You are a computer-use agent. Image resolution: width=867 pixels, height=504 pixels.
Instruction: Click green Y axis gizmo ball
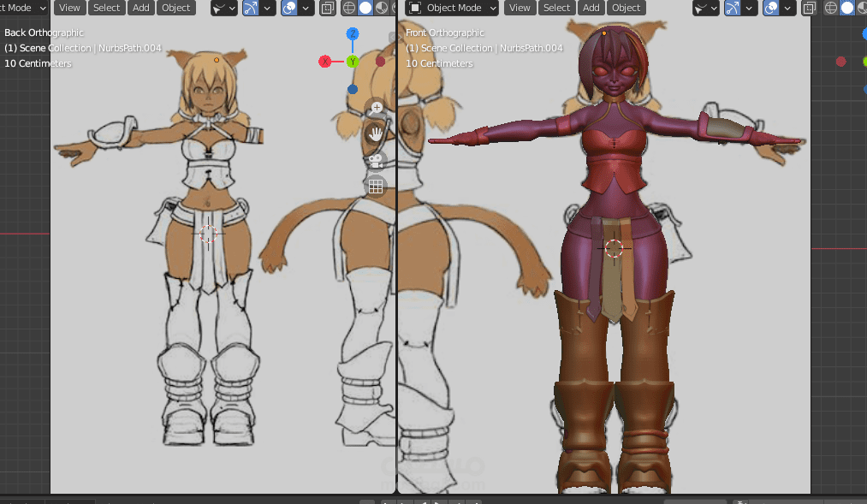pos(353,62)
